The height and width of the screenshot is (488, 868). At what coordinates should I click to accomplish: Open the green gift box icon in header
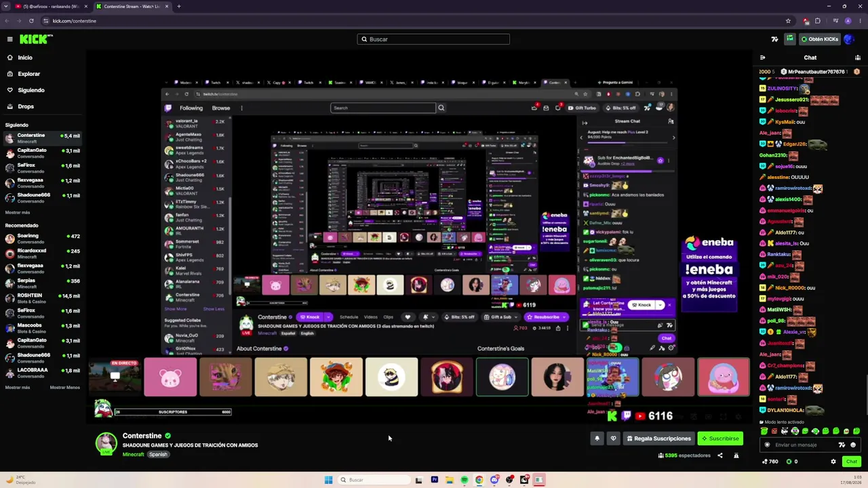[790, 39]
